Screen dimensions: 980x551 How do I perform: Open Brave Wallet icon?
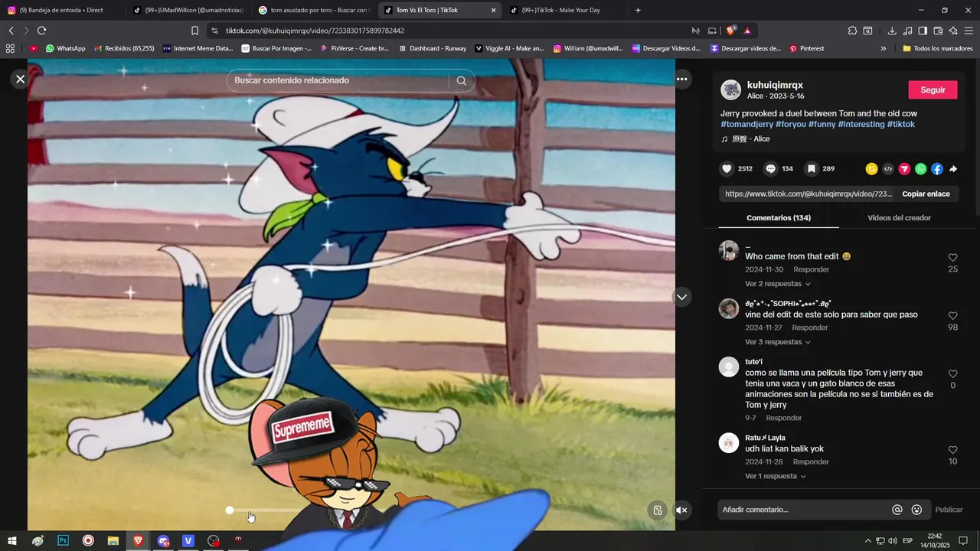click(938, 31)
